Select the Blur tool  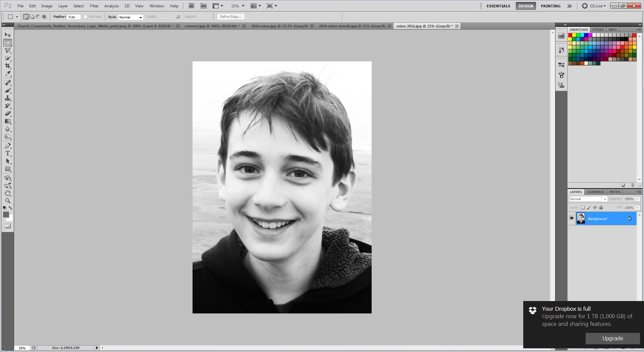[x=8, y=129]
